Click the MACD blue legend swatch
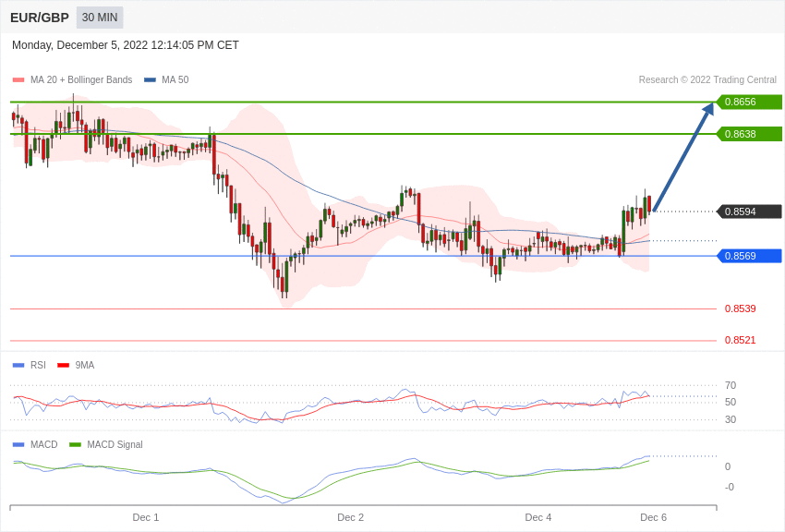 click(18, 444)
